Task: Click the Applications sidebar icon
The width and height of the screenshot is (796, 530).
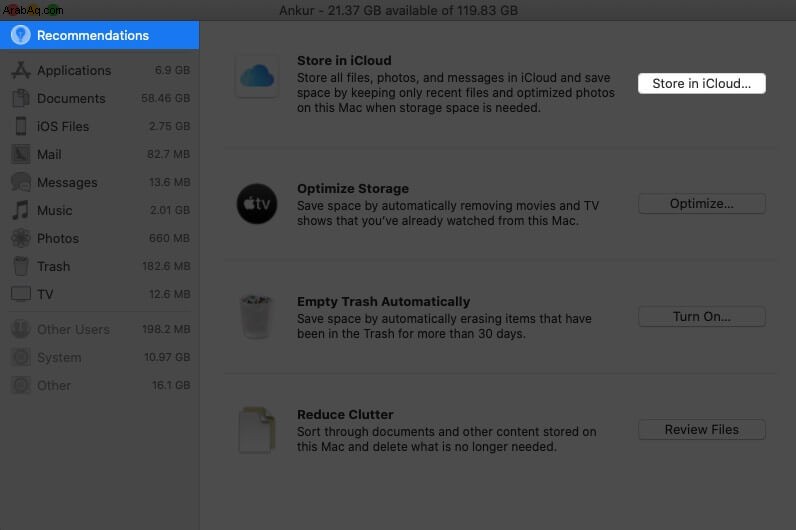Action: coord(21,70)
